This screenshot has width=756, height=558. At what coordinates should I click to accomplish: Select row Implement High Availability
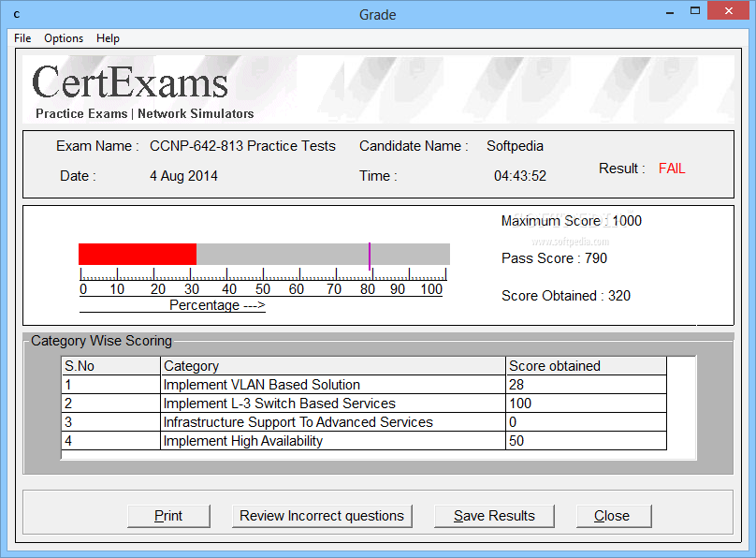[364, 441]
